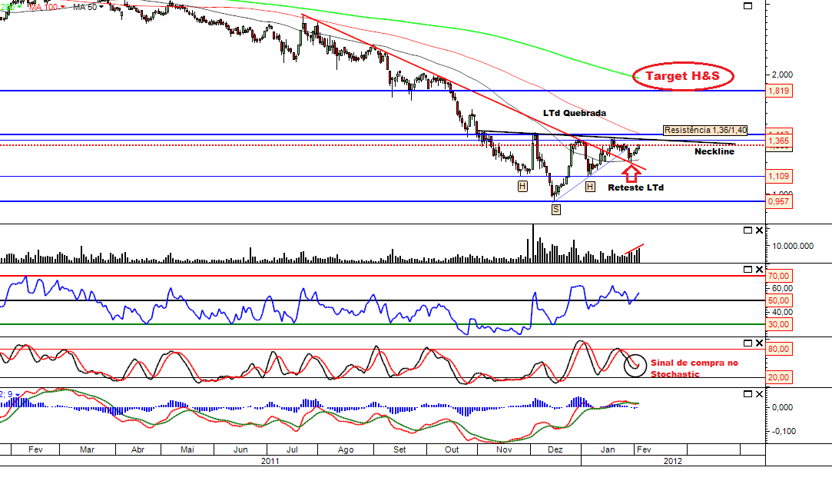Click the Dez month on time axis
This screenshot has height=504, width=832.
click(555, 449)
